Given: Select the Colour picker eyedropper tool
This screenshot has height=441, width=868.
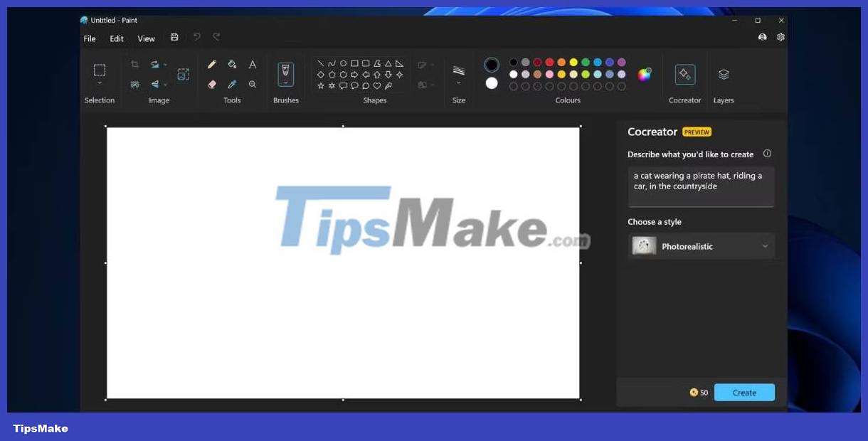Looking at the screenshot, I should point(232,84).
